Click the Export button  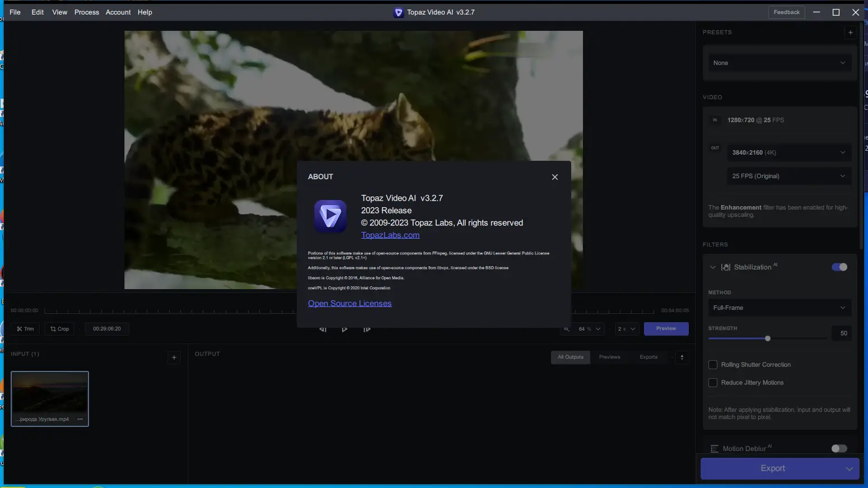(772, 468)
